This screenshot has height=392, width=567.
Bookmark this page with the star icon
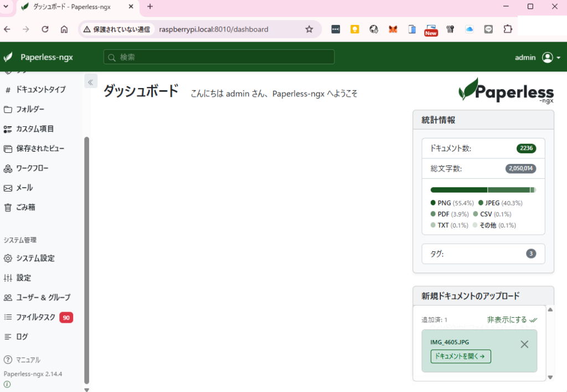click(309, 29)
